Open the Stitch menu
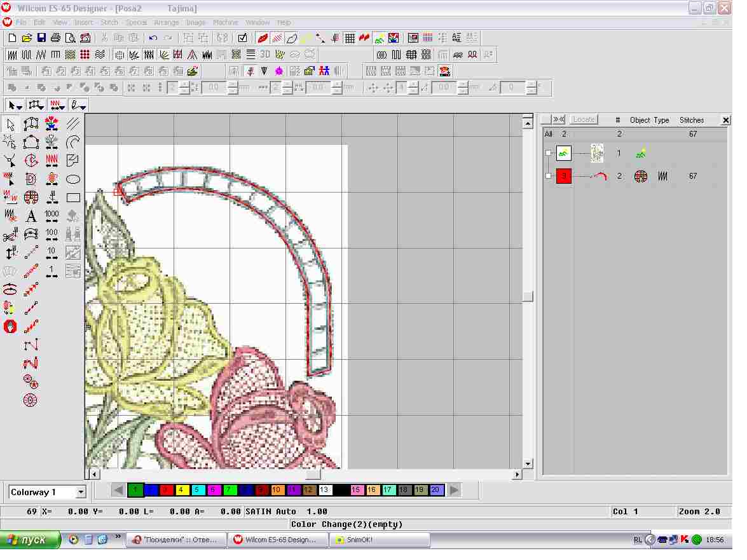Image resolution: width=747 pixels, height=560 pixels. (x=109, y=22)
